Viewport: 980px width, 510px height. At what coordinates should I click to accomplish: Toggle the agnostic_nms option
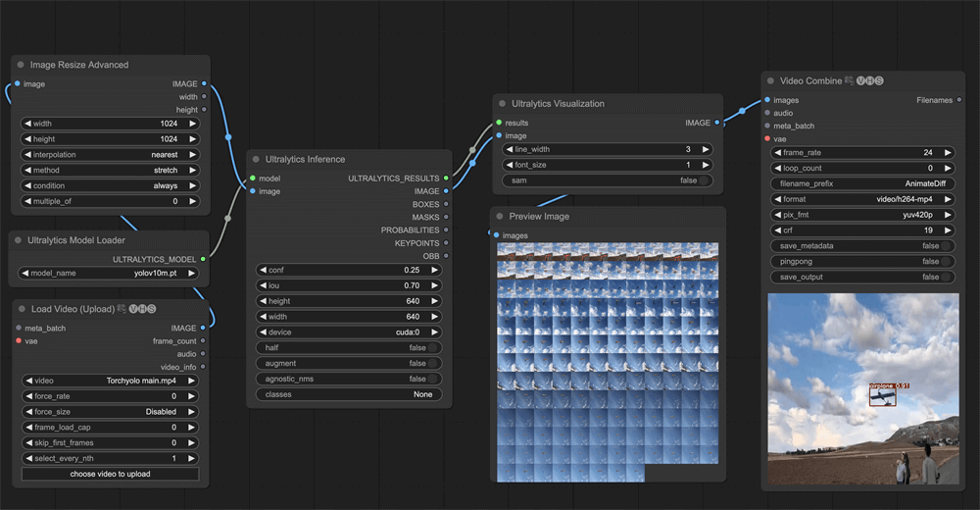tap(349, 380)
